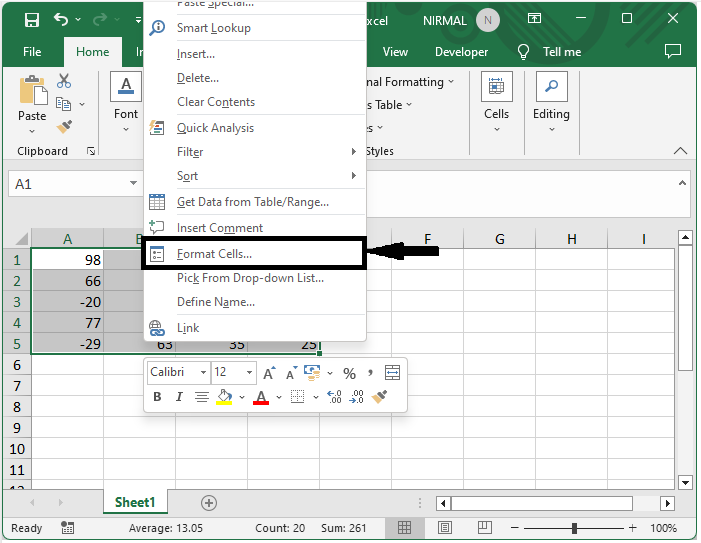This screenshot has width=701, height=543.
Task: Switch to the Developer tab
Action: 461,52
